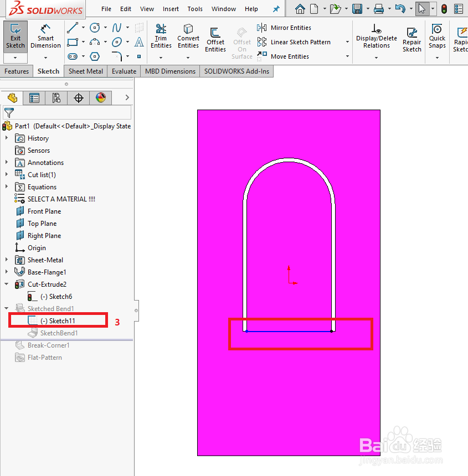Open the Linear Sketch Pattern flyout arrow
The width and height of the screenshot is (468, 476).
(x=348, y=42)
